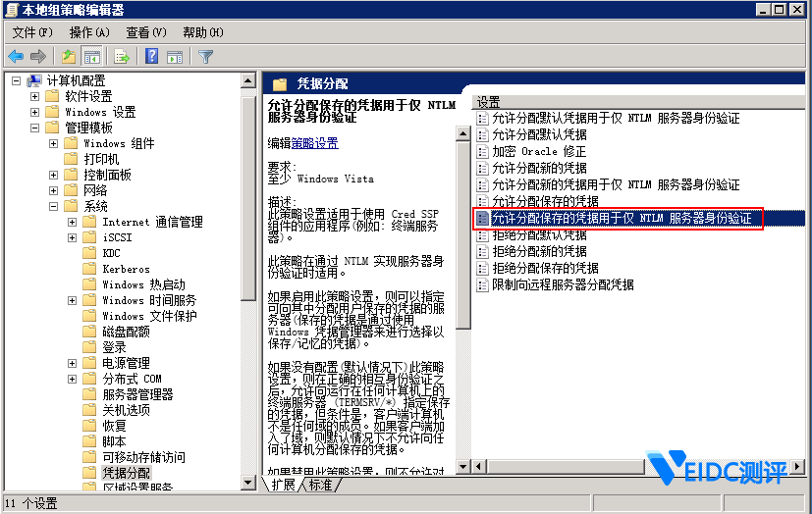Click the 凭据分配 folder icon in tree

click(89, 472)
